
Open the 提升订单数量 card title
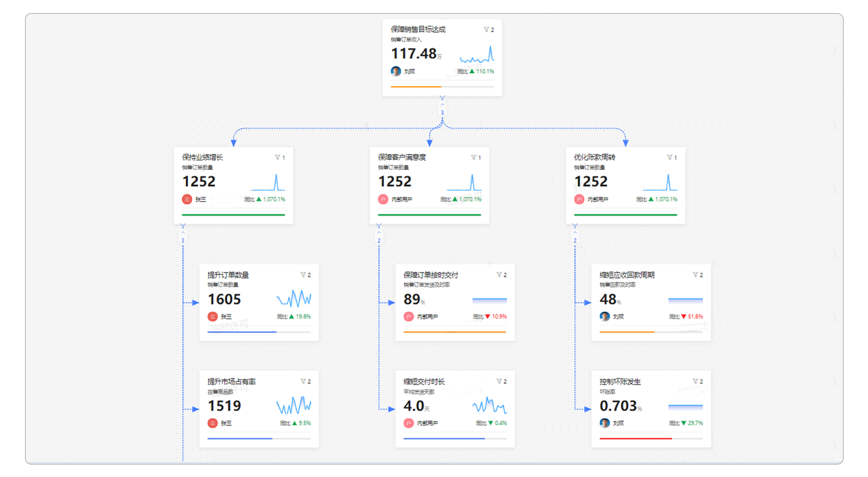(228, 275)
